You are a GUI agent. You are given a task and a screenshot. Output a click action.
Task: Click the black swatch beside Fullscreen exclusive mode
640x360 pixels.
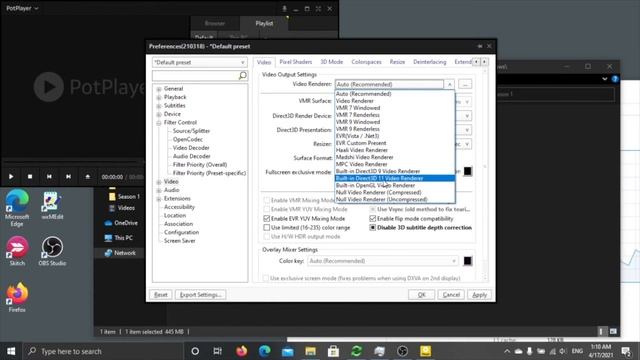pyautogui.click(x=468, y=171)
